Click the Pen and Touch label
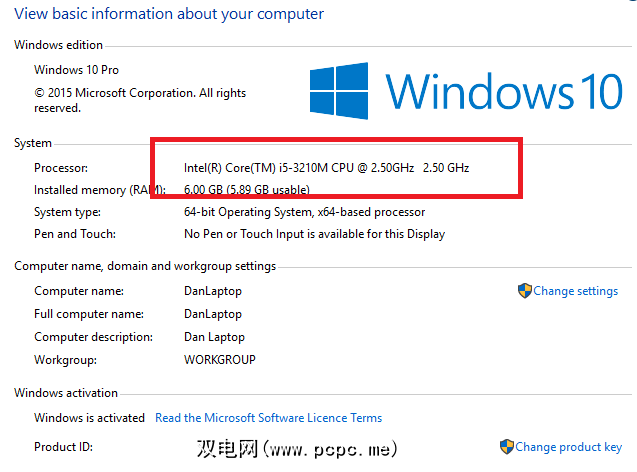The width and height of the screenshot is (637, 472). click(x=75, y=234)
